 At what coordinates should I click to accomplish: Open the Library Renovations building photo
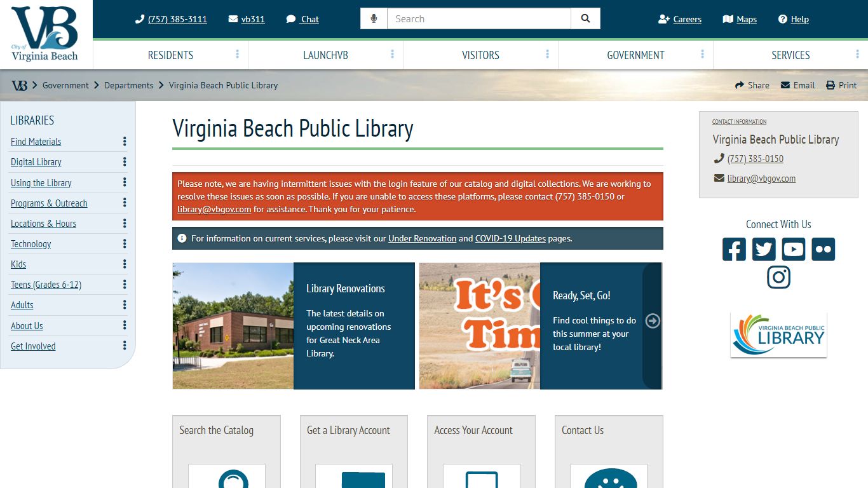pyautogui.click(x=233, y=326)
